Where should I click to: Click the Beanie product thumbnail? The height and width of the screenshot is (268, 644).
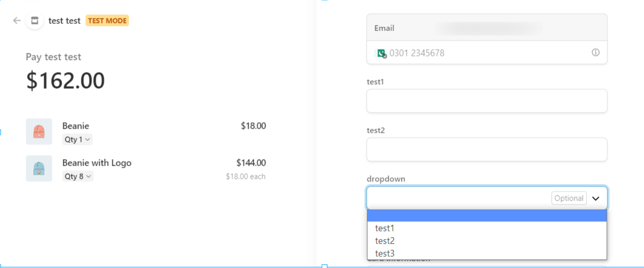click(39, 131)
